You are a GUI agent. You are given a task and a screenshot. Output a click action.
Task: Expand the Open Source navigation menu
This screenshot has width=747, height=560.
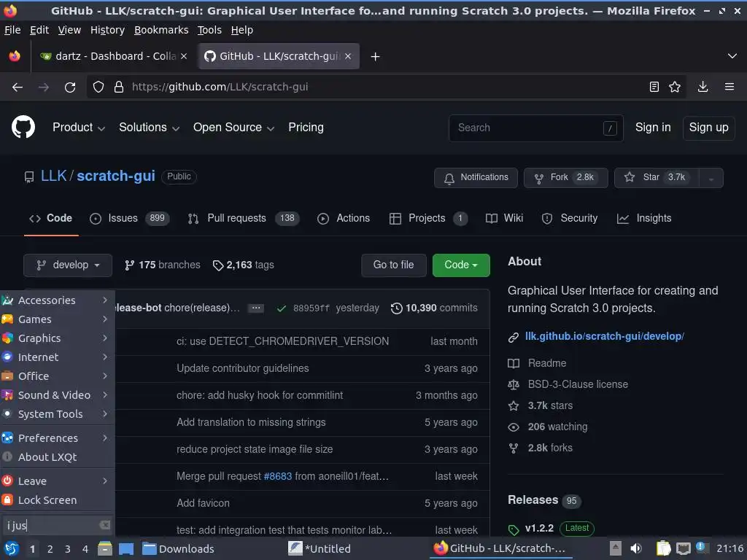point(233,128)
